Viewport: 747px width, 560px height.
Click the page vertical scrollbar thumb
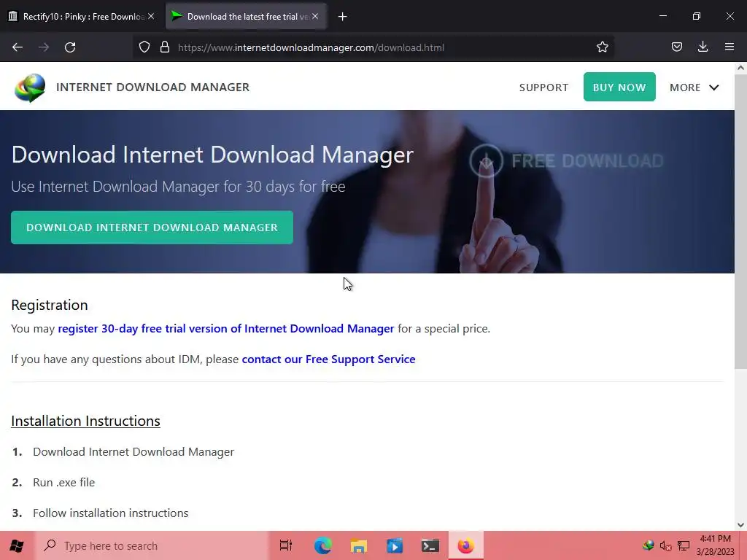tap(740, 221)
